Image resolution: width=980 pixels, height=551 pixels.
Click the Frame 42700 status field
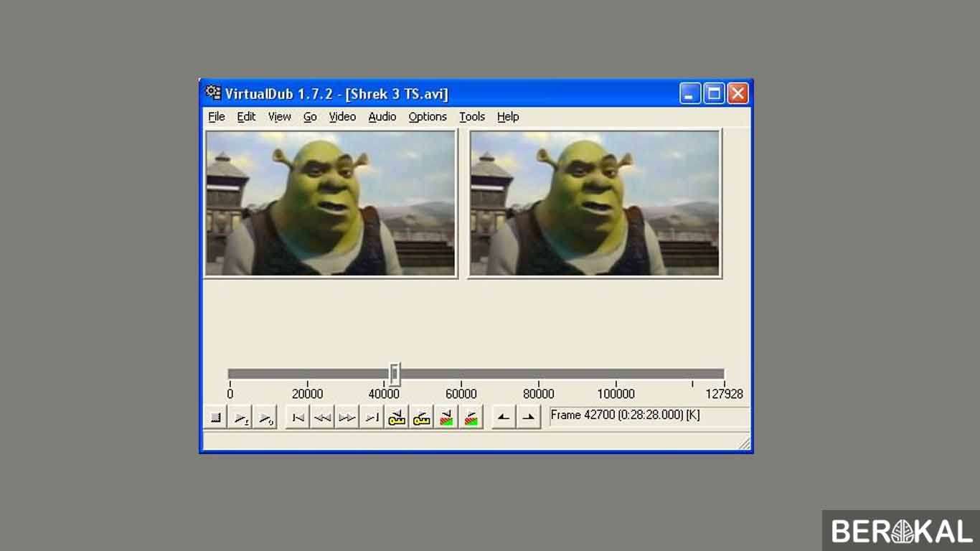pos(649,415)
